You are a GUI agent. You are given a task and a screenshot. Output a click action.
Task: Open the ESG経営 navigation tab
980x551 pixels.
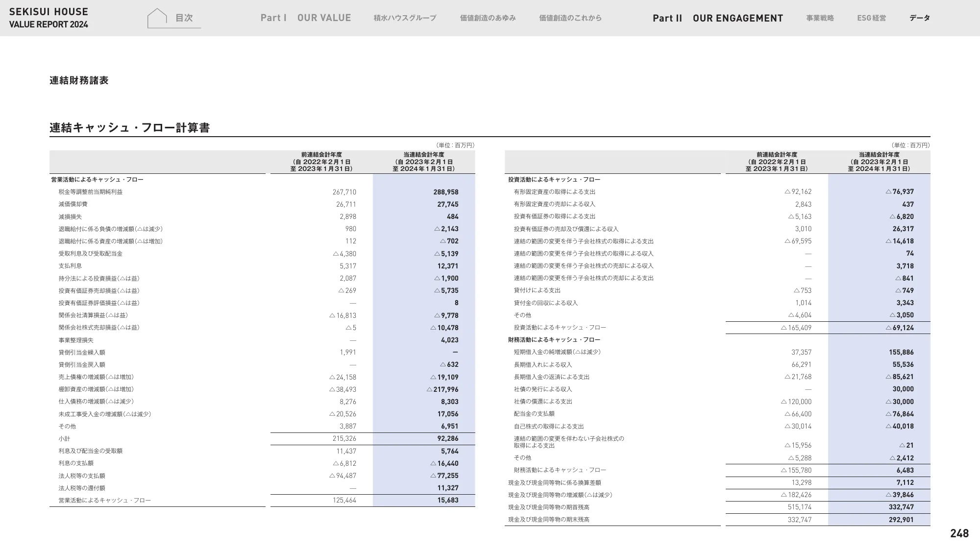871,18
